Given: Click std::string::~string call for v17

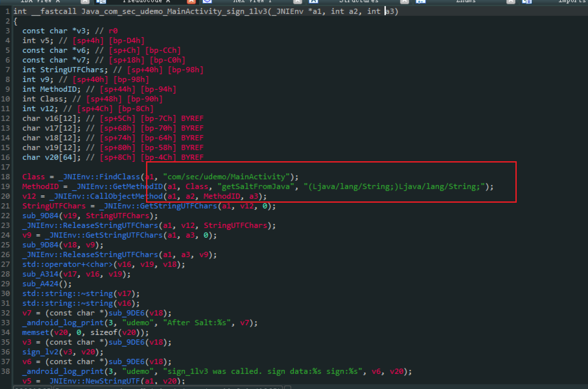Looking at the screenshot, I should pos(67,293).
